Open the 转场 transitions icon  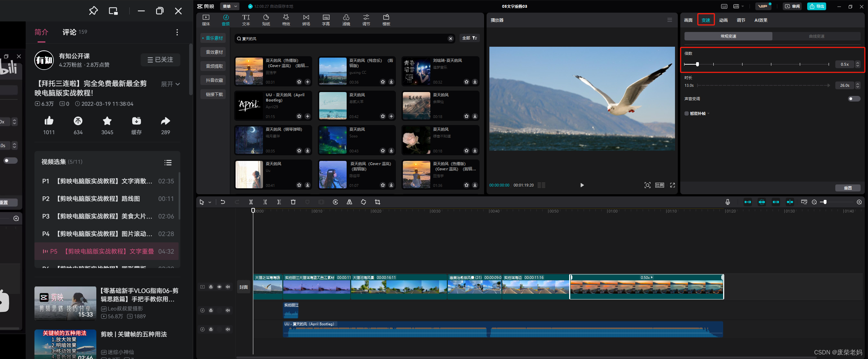pyautogui.click(x=306, y=20)
